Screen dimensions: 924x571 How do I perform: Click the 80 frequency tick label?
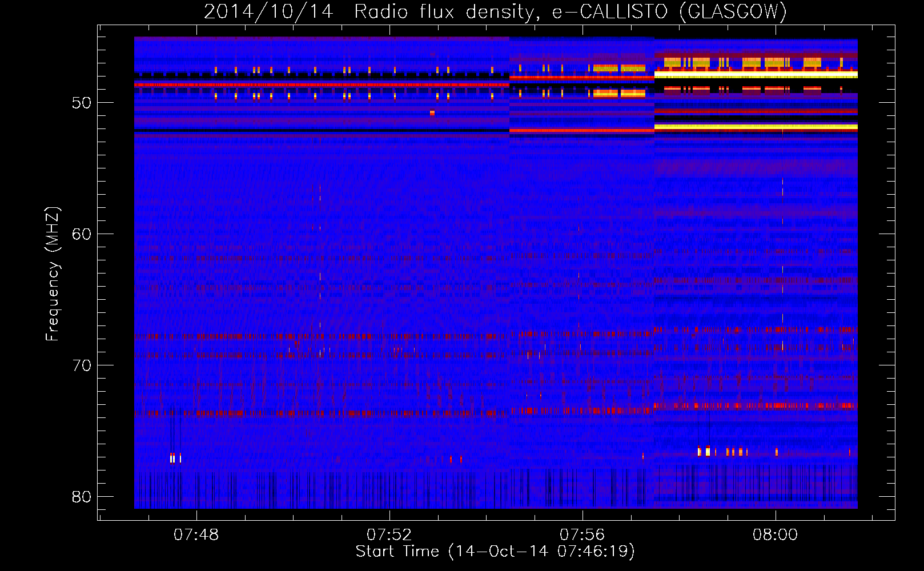tap(82, 497)
